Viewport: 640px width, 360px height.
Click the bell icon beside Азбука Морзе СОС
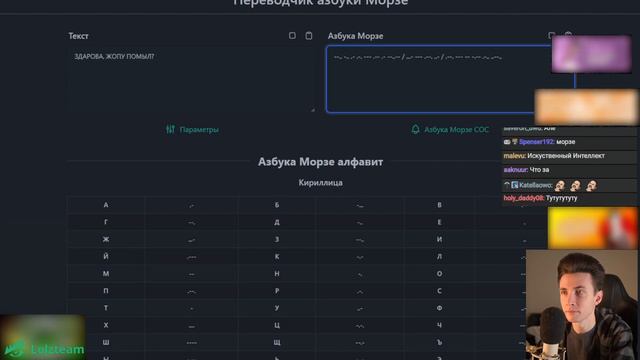point(416,129)
